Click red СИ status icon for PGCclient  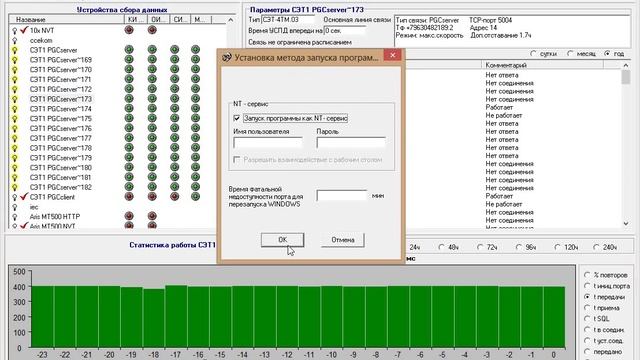pos(175,196)
